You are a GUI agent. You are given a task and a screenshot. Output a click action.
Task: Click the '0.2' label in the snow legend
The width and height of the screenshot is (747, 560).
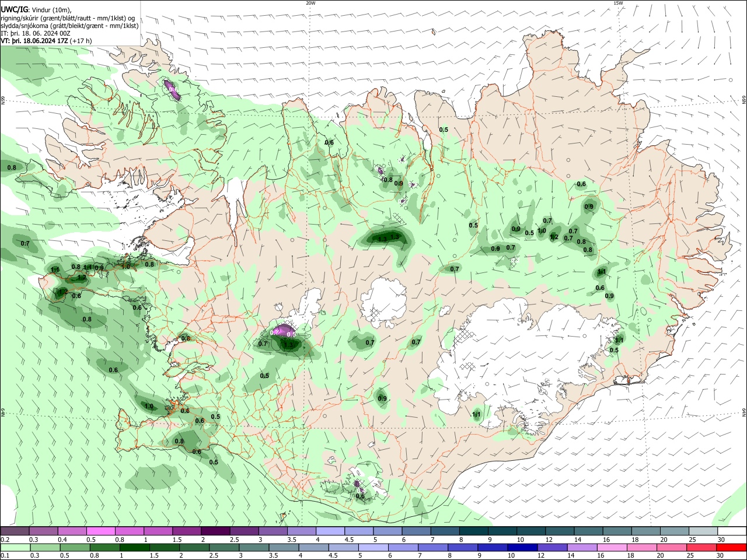click(5, 540)
